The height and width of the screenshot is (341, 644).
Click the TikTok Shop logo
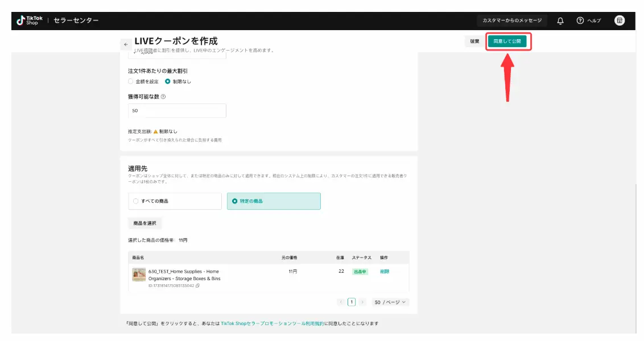tap(29, 20)
